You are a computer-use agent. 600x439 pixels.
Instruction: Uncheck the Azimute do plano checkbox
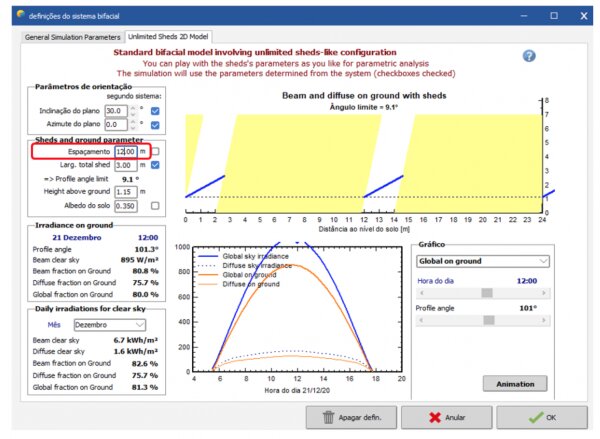(x=155, y=124)
